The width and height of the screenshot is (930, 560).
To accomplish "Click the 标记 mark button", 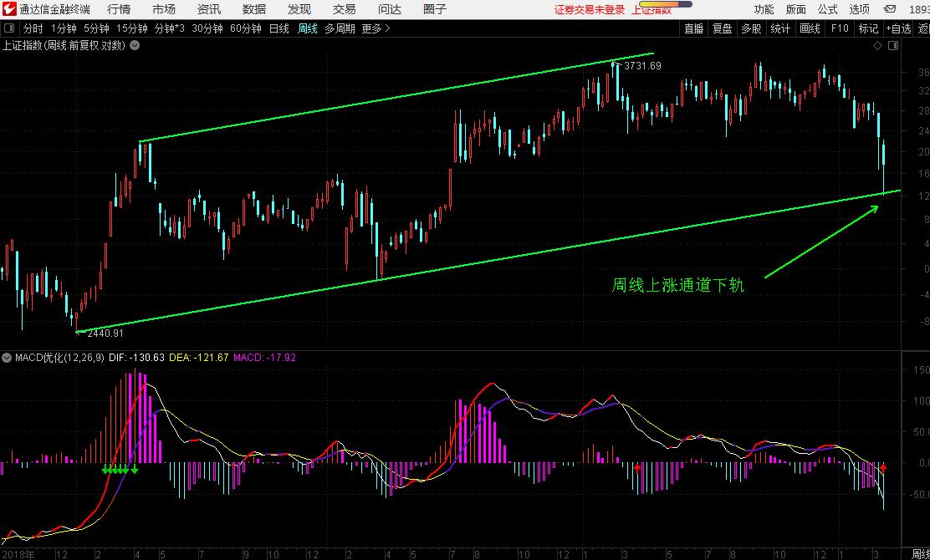I will (x=868, y=28).
